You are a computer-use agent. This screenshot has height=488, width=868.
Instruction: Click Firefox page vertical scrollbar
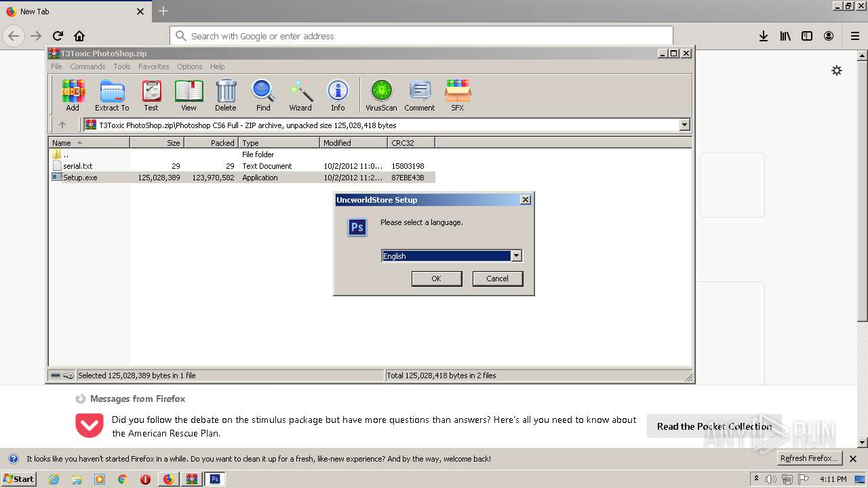point(863,247)
